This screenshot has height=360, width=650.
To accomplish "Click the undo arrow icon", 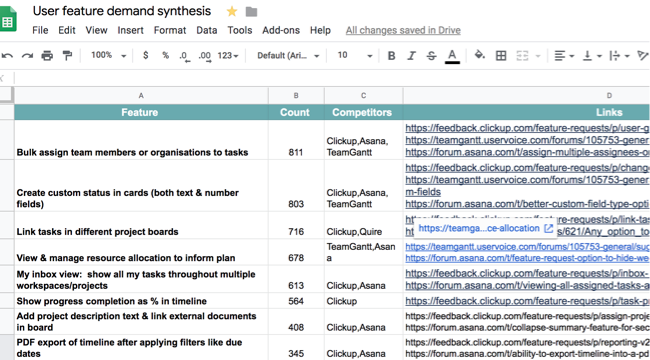I will 7,56.
